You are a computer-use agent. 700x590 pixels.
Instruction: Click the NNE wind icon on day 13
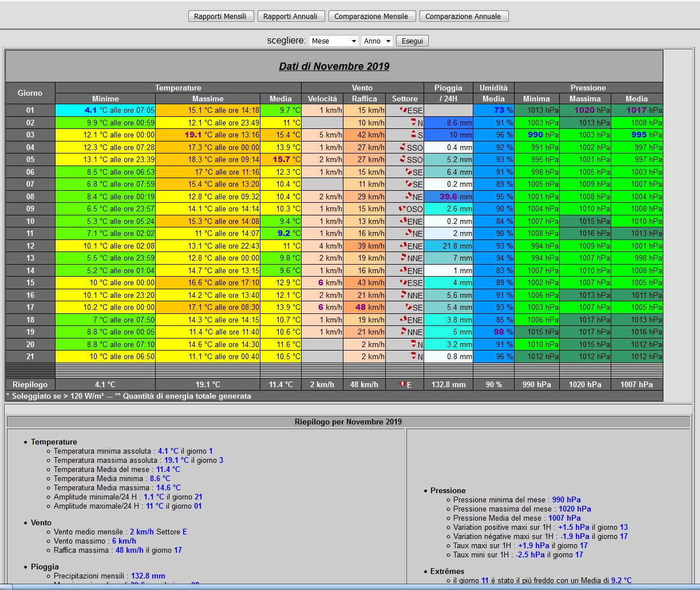pos(403,258)
